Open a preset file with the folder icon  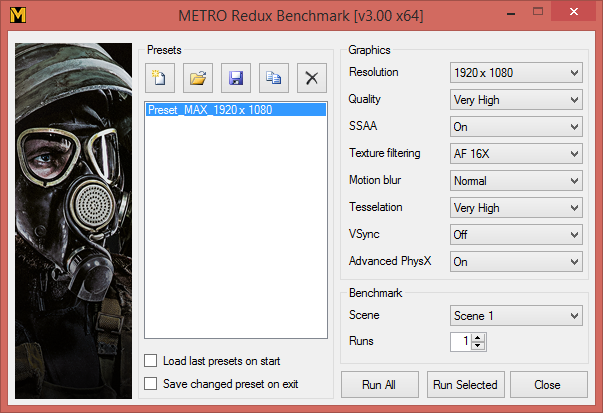pos(198,78)
